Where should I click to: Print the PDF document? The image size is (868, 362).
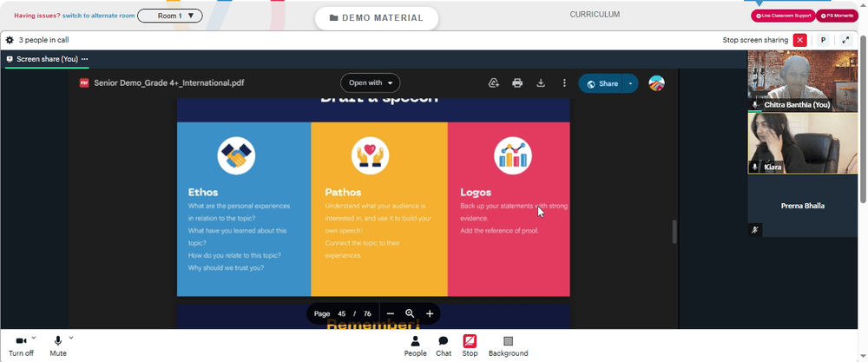tap(517, 83)
